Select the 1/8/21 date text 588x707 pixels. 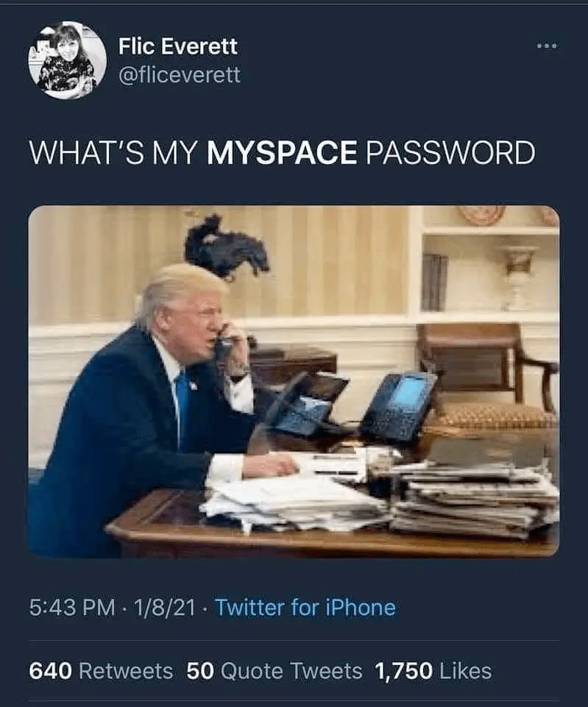click(x=164, y=608)
